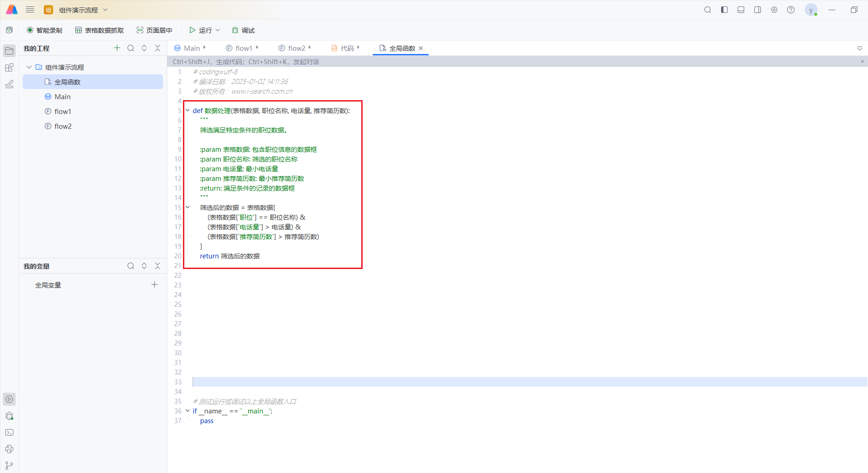The image size is (868, 473).
Task: Run the flow with 运行 button
Action: pyautogui.click(x=200, y=30)
